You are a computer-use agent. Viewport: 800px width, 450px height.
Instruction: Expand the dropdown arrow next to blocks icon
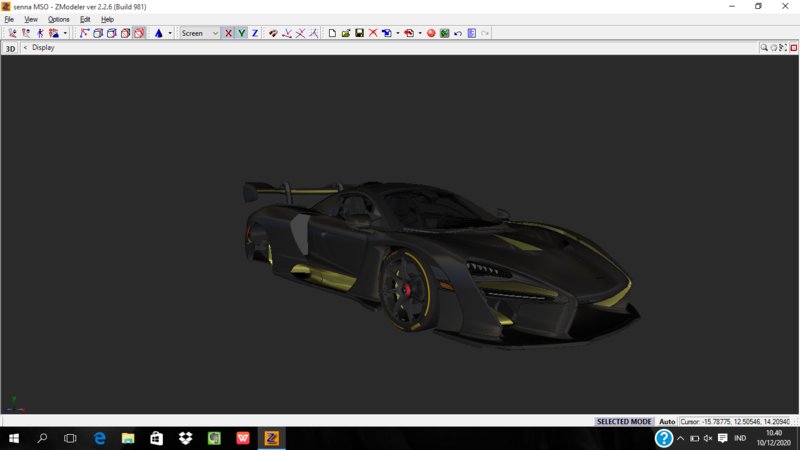click(x=65, y=33)
